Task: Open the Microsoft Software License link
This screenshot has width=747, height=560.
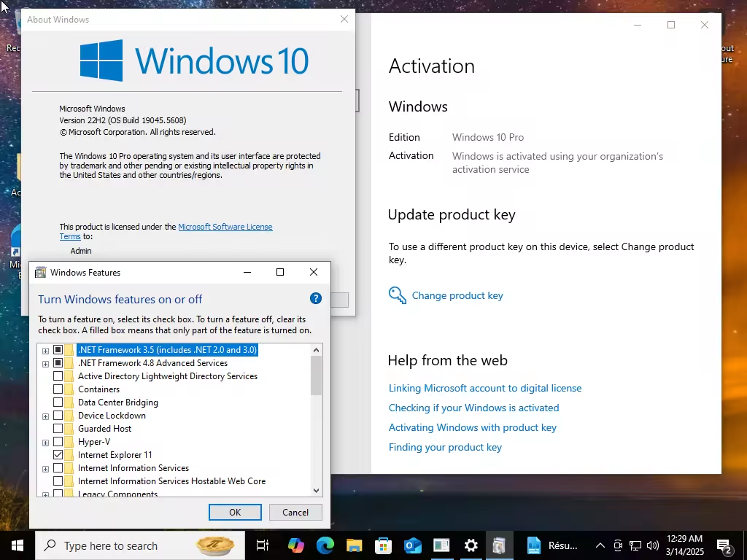Action: [225, 227]
